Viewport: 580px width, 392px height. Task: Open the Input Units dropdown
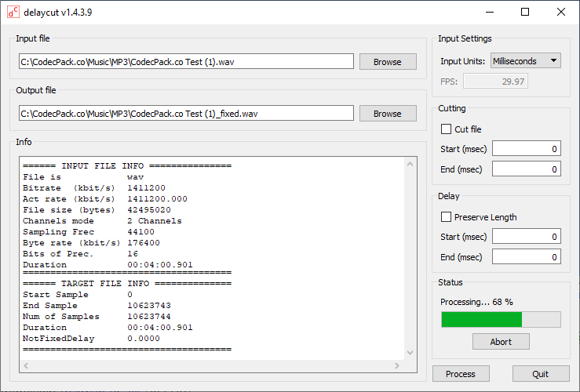point(526,60)
